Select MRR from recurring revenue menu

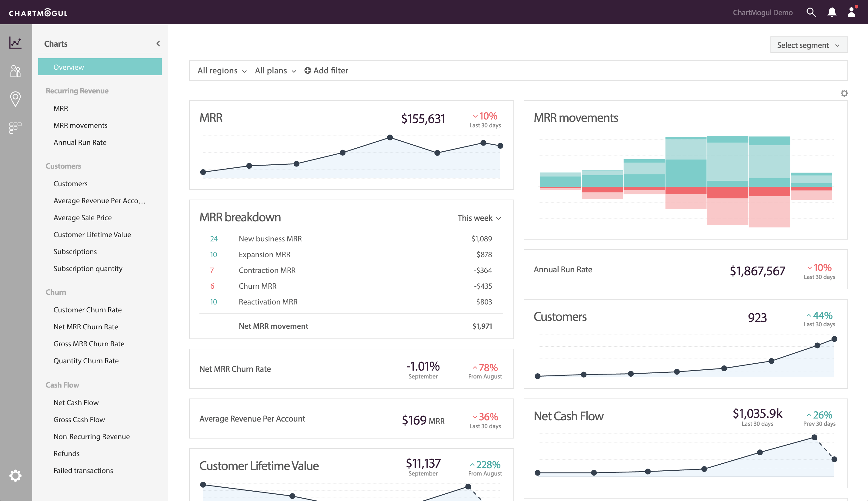(61, 108)
